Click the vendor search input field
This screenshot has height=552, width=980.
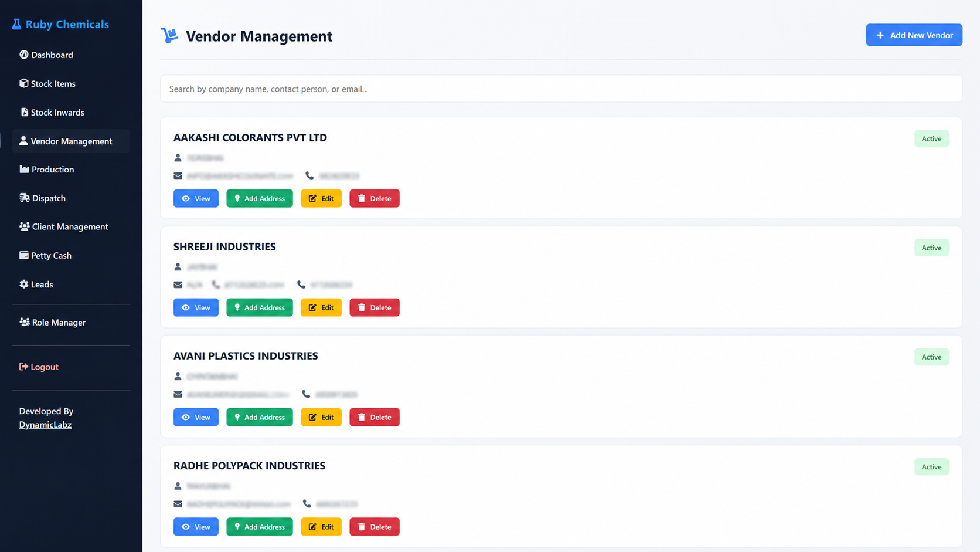pyautogui.click(x=561, y=89)
